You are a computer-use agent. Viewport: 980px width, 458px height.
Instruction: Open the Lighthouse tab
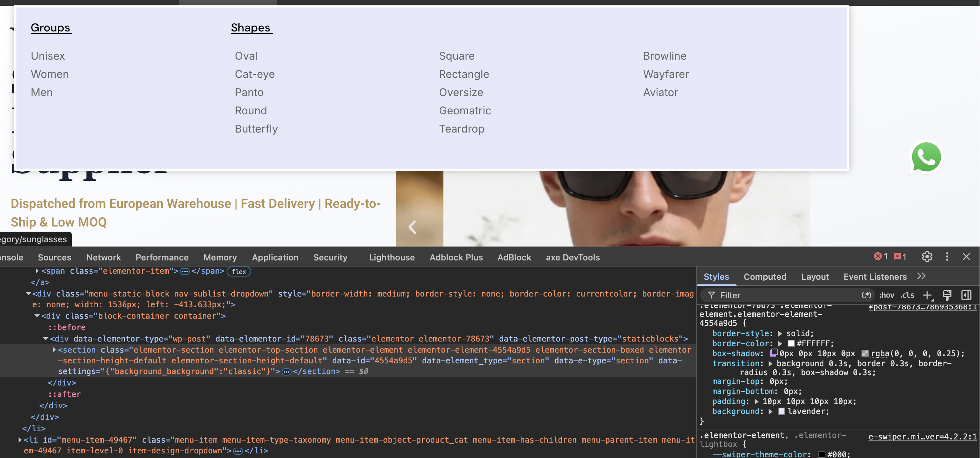[x=392, y=257]
